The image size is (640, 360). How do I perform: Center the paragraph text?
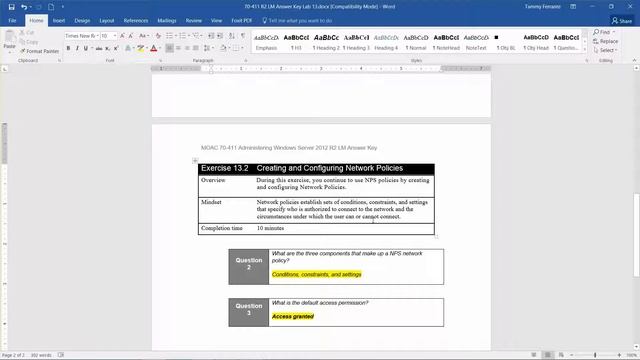[178, 48]
